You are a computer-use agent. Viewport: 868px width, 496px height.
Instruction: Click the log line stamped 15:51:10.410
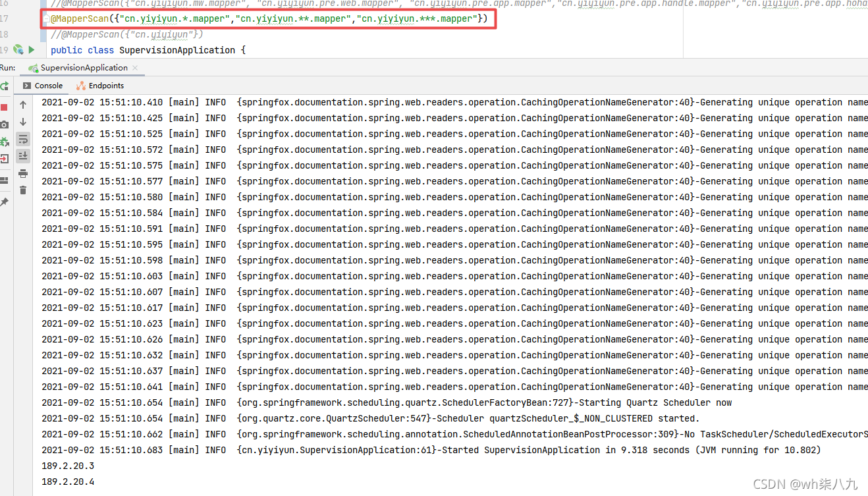[x=454, y=102]
